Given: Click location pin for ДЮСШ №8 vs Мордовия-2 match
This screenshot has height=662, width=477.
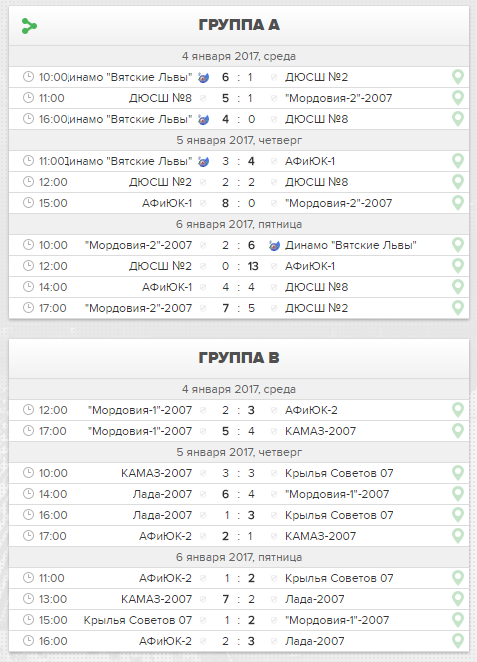Looking at the screenshot, I should point(458,98).
